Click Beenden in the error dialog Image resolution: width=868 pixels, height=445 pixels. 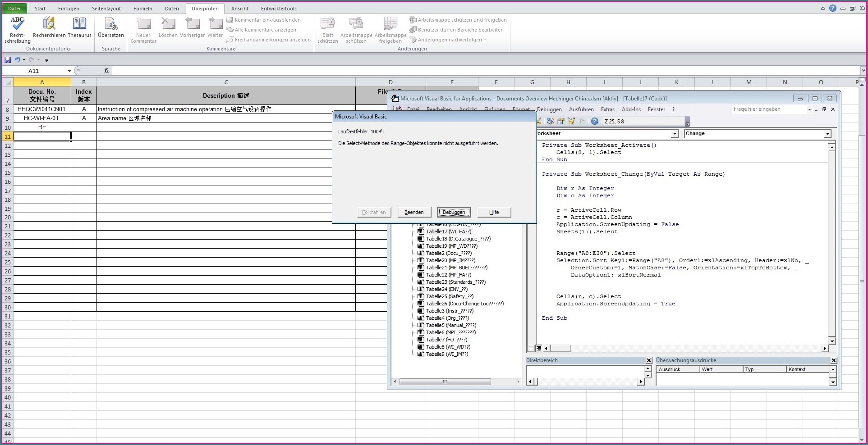click(414, 212)
